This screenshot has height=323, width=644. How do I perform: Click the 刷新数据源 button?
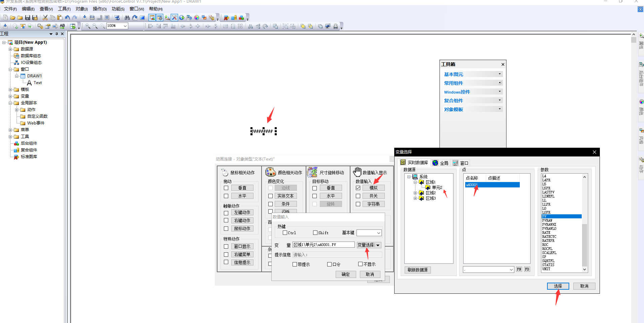pyautogui.click(x=417, y=270)
